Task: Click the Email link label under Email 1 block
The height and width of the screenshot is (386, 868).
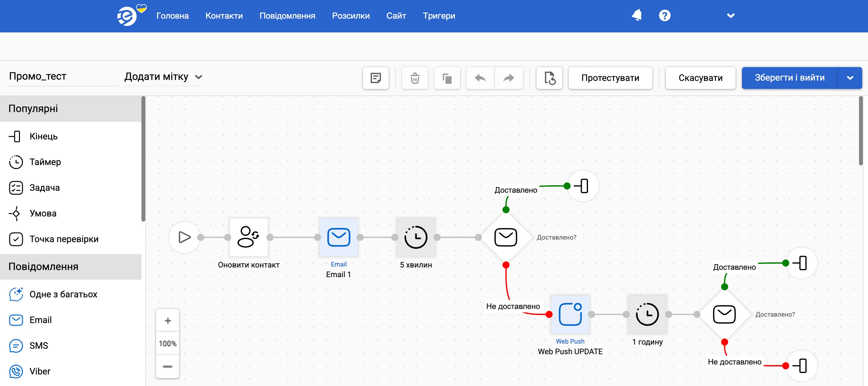Action: click(339, 264)
